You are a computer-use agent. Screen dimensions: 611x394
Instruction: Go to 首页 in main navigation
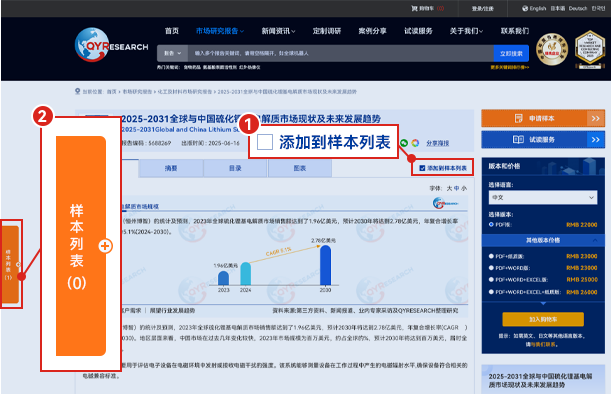click(171, 31)
